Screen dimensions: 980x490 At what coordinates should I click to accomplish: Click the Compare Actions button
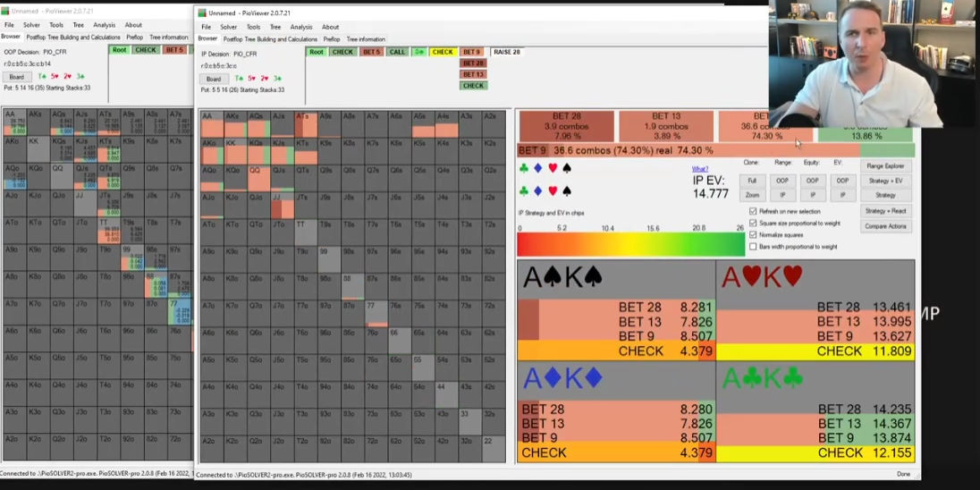point(885,226)
